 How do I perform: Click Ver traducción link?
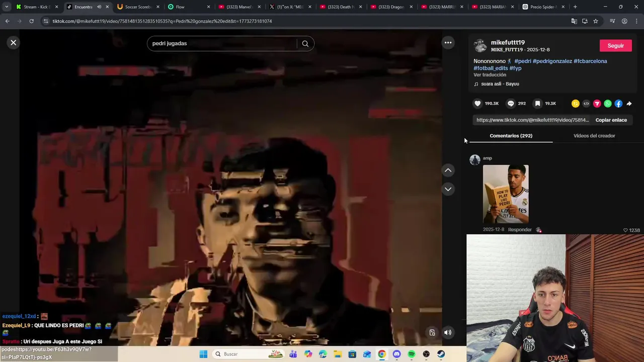(490, 75)
